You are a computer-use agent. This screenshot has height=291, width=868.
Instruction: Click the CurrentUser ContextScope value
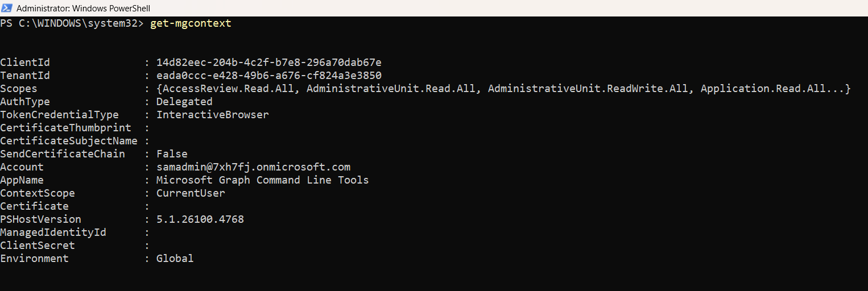pos(191,193)
